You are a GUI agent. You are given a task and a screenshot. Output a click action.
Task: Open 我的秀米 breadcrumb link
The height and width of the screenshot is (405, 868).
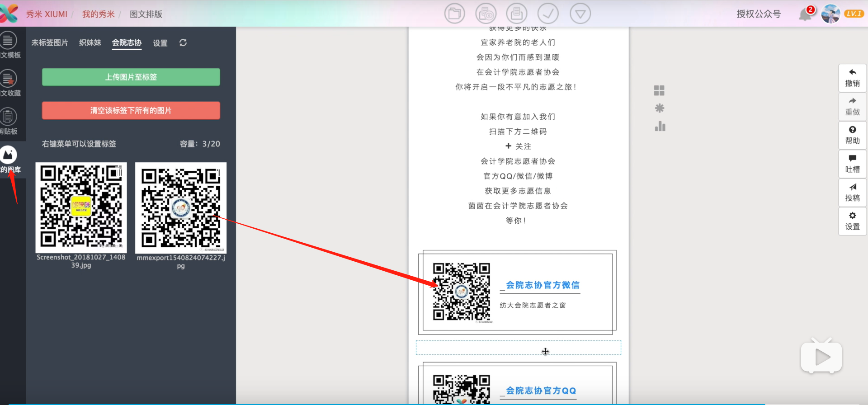(98, 14)
